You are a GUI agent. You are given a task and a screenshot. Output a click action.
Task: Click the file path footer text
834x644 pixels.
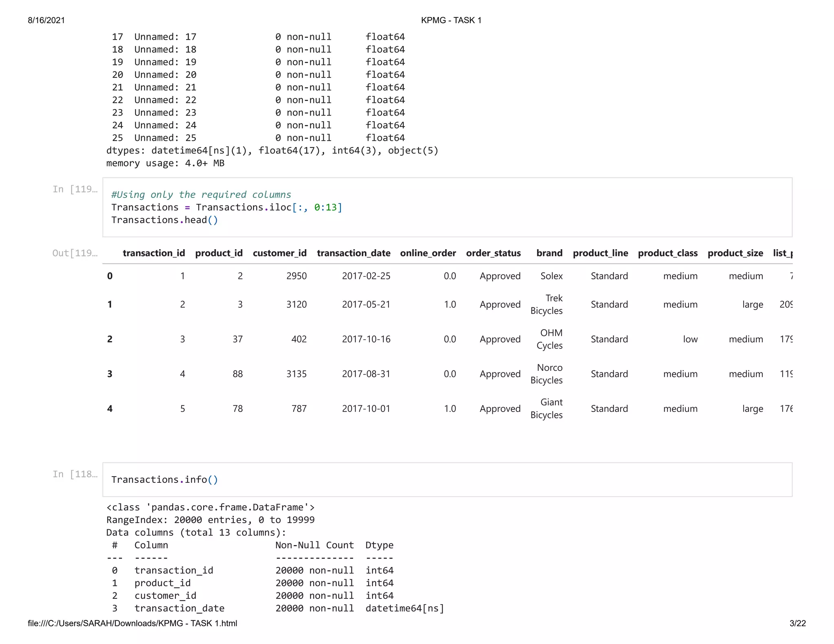pos(132,623)
